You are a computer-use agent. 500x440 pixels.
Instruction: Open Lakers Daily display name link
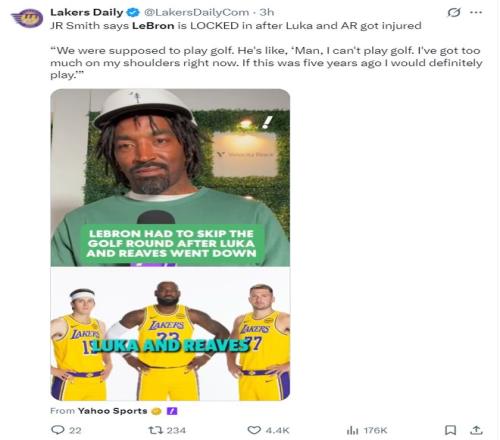point(87,12)
